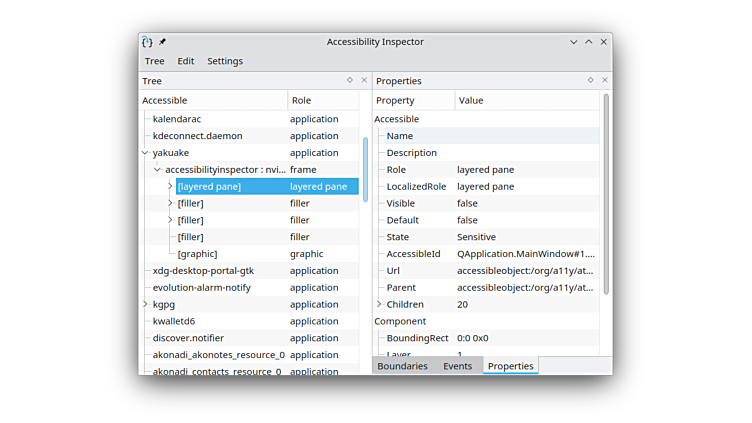Click the Role column header in Tree

click(x=320, y=100)
